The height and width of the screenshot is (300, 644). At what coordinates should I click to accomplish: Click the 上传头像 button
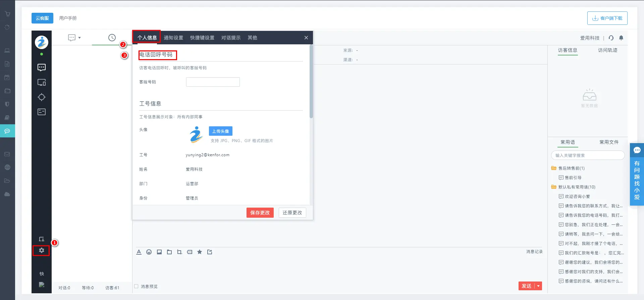point(220,131)
